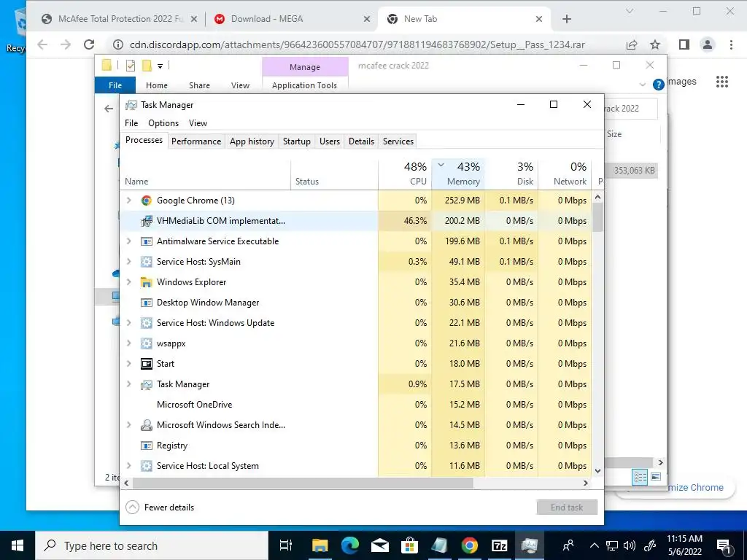The height and width of the screenshot is (560, 747).
Task: Open the File Explorer help icon
Action: coord(659,85)
